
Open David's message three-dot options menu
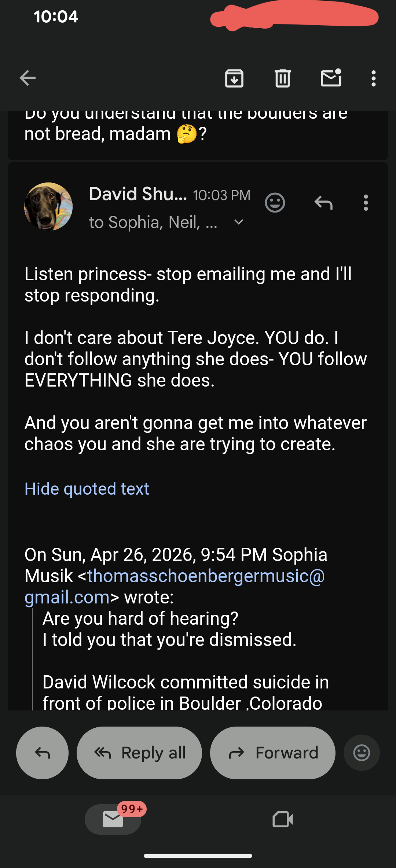pos(366,203)
